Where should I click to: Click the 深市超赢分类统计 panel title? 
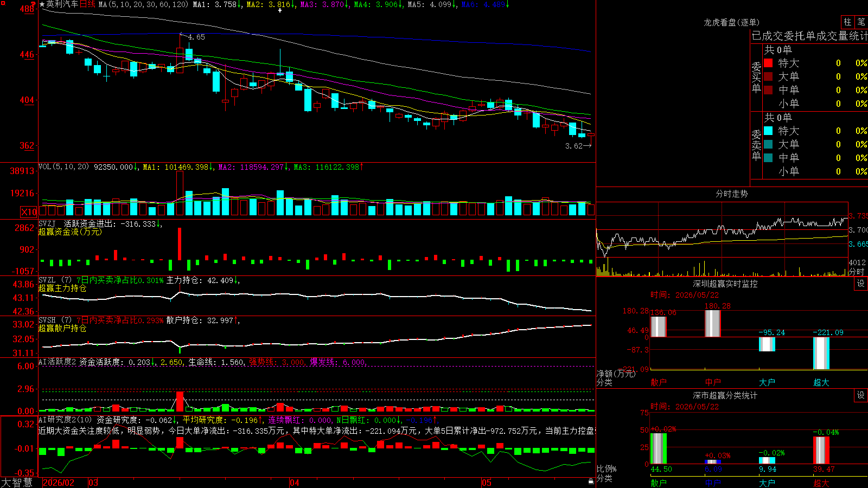pos(725,395)
